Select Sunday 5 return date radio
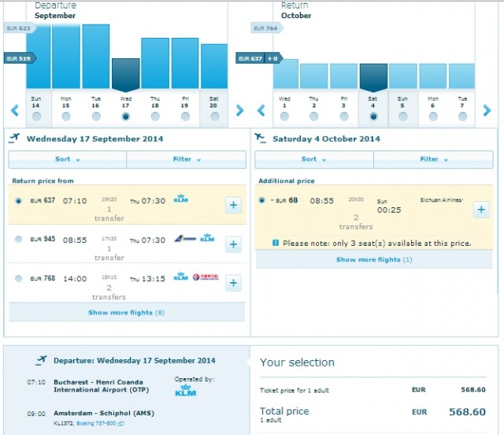 (402, 117)
